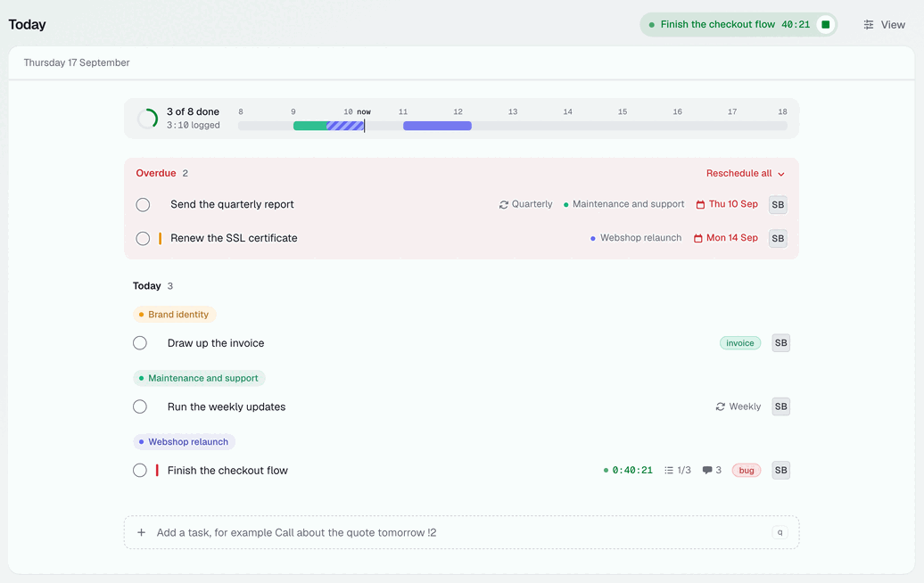Mark Draw up the invoice done
Viewport: 924px width, 583px height.
pos(140,342)
